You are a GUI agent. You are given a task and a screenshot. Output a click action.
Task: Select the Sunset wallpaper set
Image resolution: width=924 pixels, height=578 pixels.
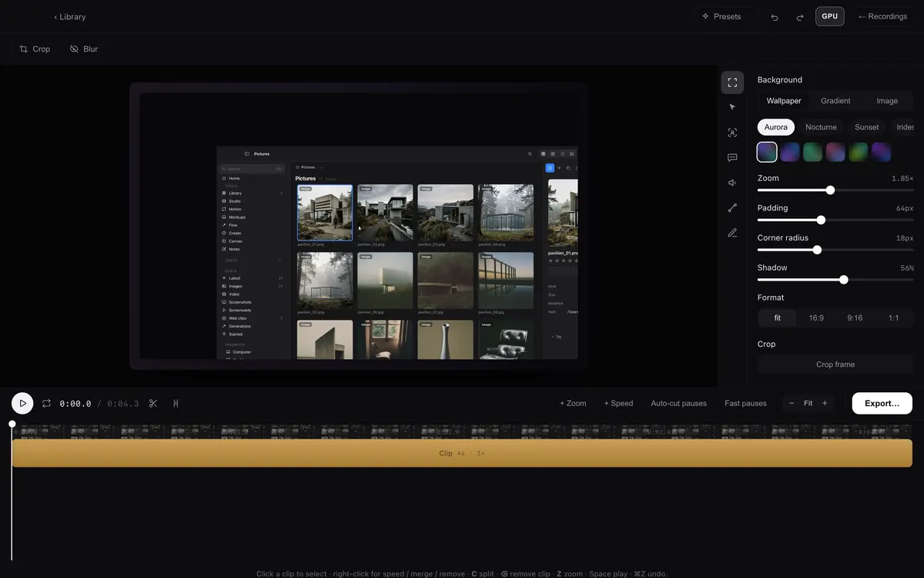(866, 127)
